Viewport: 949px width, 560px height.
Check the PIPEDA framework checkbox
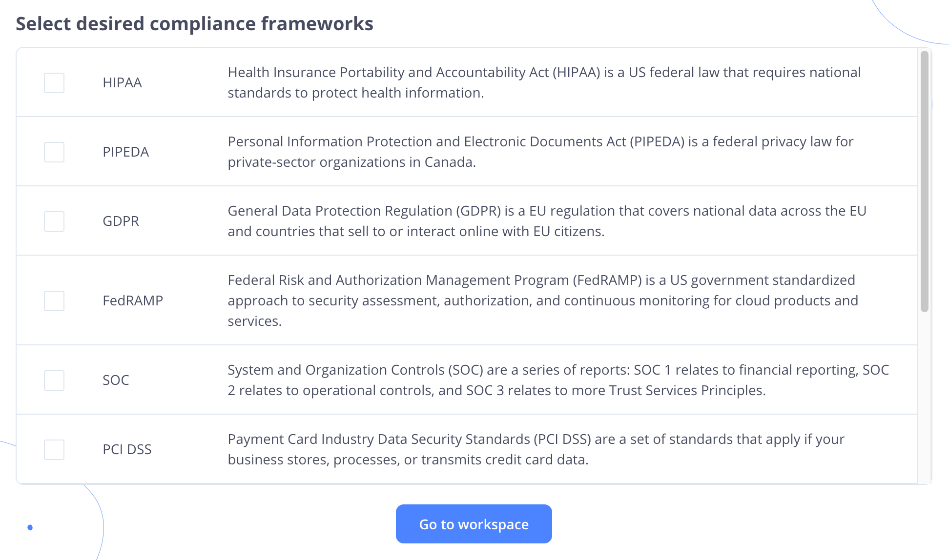coord(54,152)
